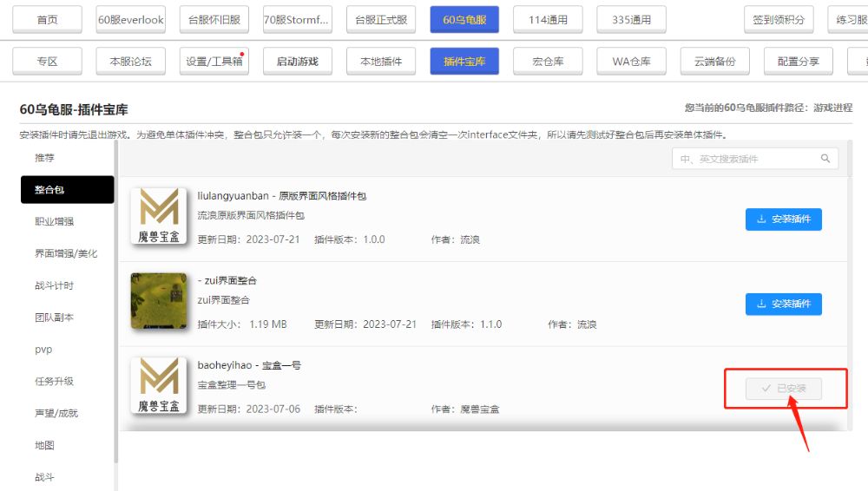
Task: Open the 宏仓库 page
Action: pos(548,62)
